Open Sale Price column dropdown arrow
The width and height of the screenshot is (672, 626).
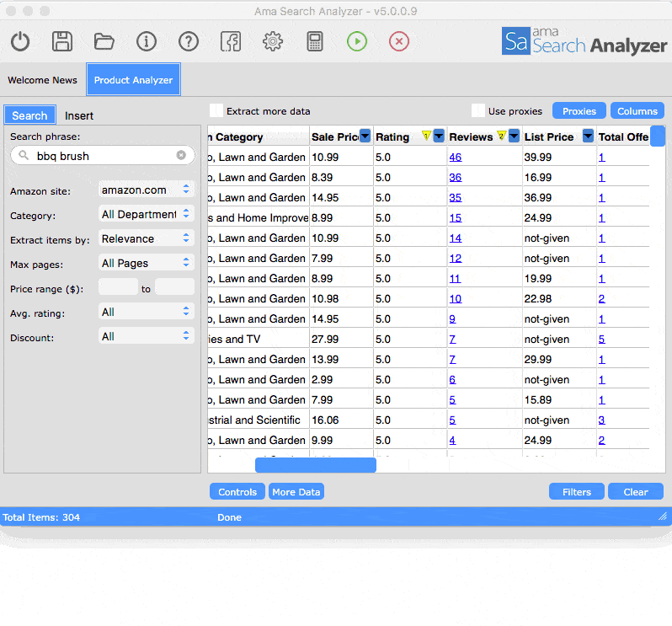tap(365, 136)
